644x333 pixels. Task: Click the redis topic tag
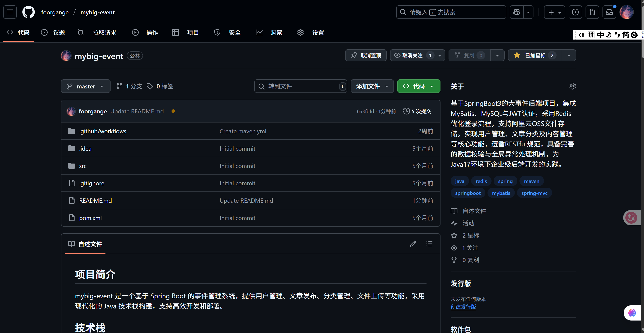click(481, 181)
